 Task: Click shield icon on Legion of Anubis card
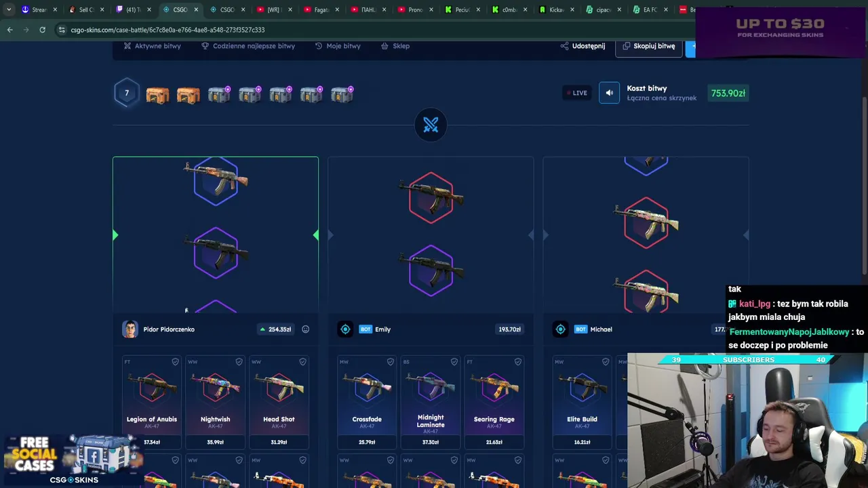pyautogui.click(x=175, y=362)
